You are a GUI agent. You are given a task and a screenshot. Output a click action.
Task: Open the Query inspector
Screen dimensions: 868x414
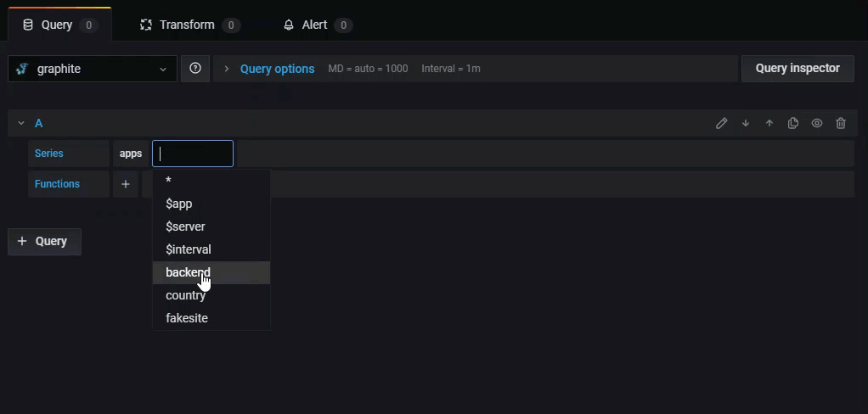click(798, 68)
